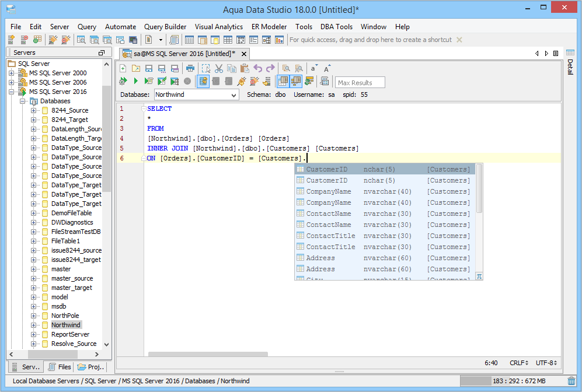The height and width of the screenshot is (392, 582).
Task: Open the Query Builder menu
Action: (x=165, y=27)
